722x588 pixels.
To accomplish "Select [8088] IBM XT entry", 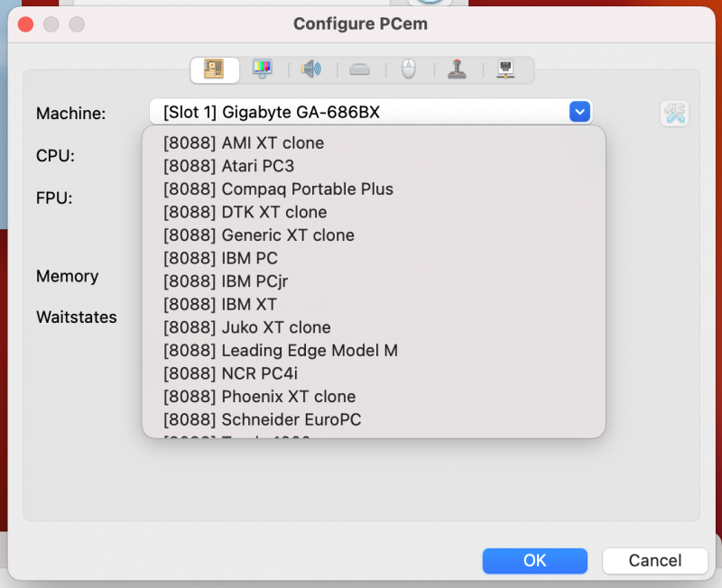I will (x=374, y=304).
